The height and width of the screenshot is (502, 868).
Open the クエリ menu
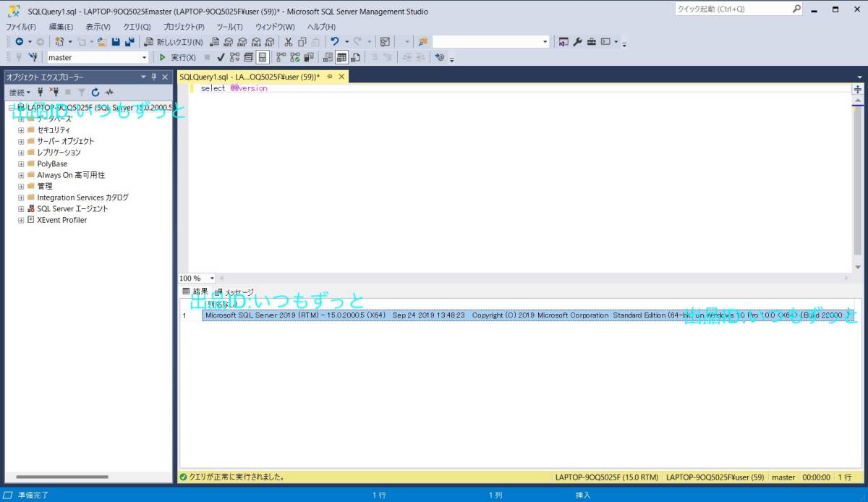137,26
